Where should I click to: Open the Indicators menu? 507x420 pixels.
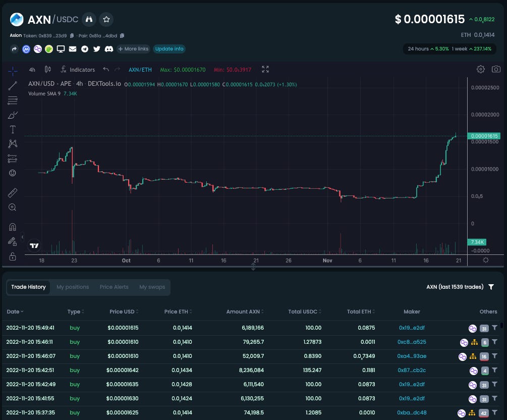click(78, 70)
